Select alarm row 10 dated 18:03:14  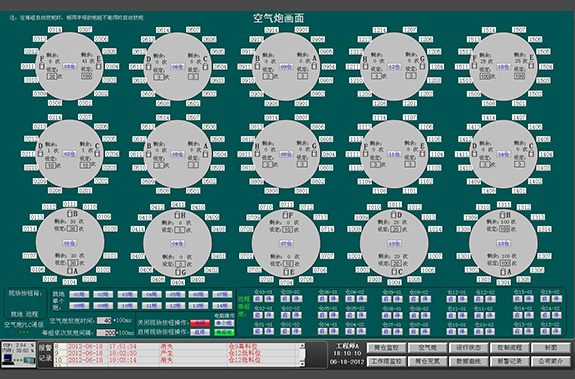click(177, 360)
